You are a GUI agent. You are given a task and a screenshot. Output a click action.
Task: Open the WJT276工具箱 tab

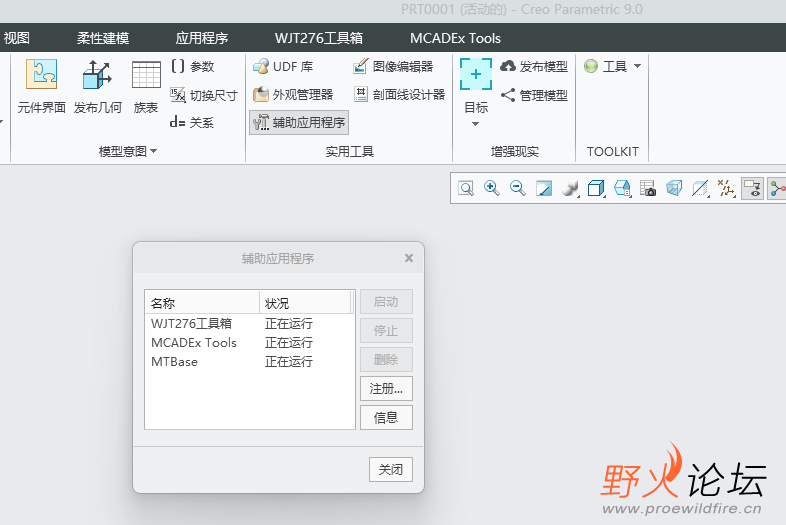click(x=319, y=38)
